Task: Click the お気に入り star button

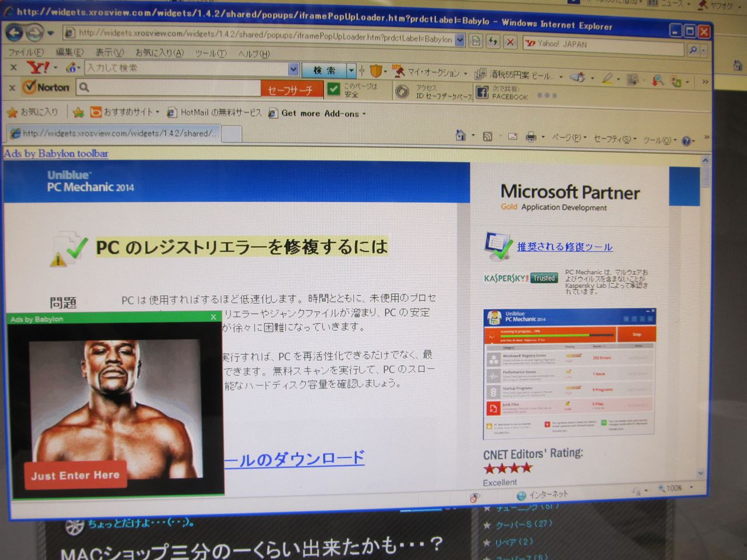Action: coord(32,111)
